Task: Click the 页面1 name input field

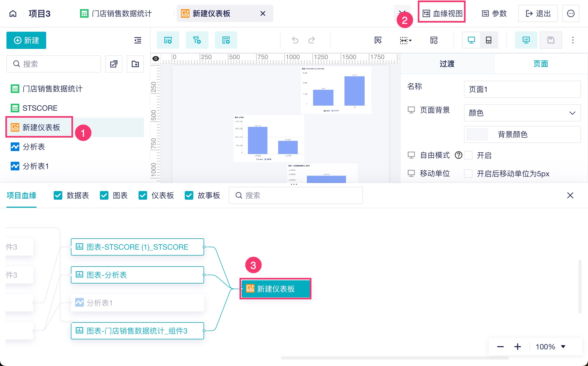Action: (522, 89)
